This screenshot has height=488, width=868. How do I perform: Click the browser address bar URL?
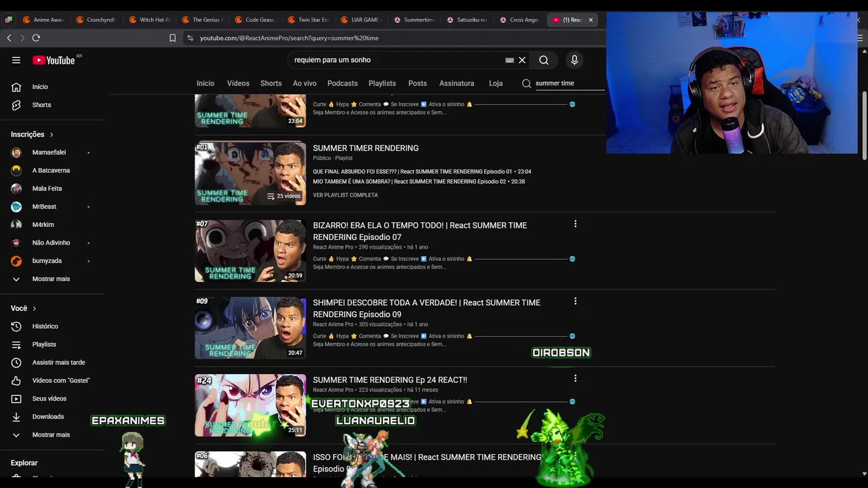coord(290,38)
